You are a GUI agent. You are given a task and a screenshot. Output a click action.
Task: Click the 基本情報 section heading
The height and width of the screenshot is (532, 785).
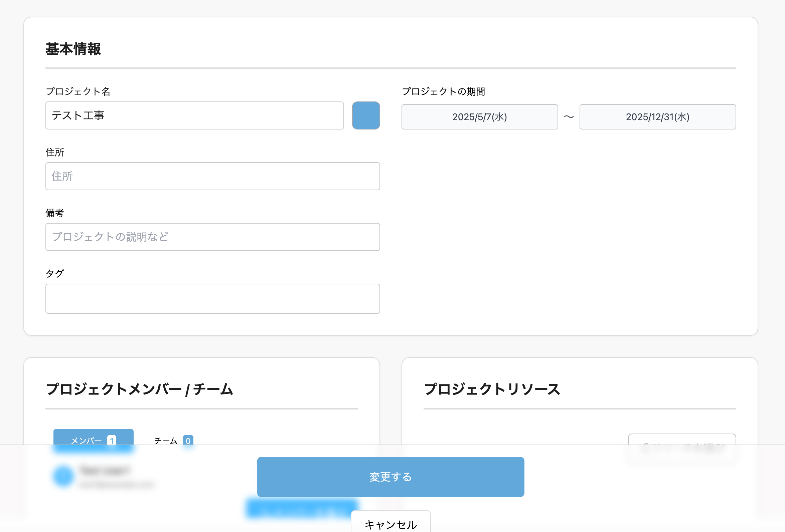tap(73, 49)
